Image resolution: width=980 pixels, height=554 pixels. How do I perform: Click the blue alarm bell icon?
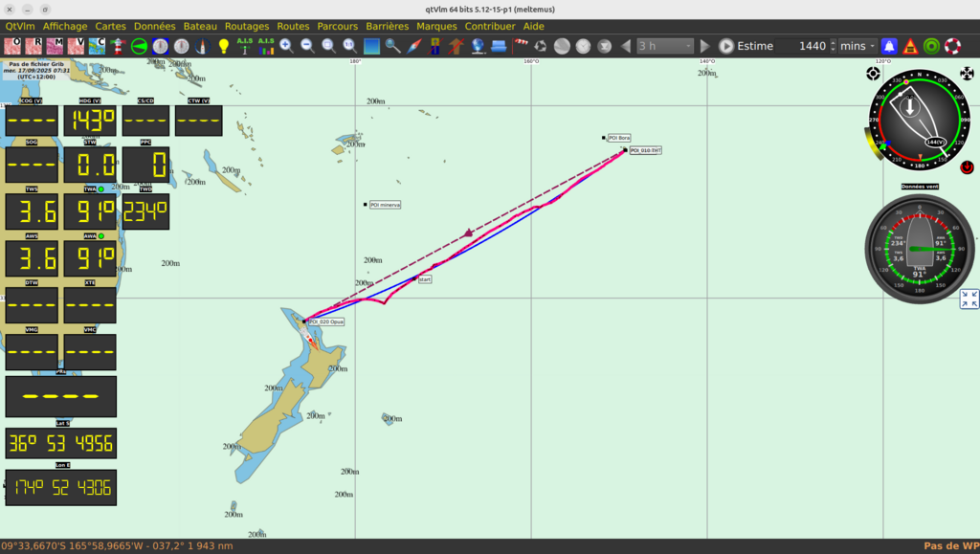click(889, 46)
